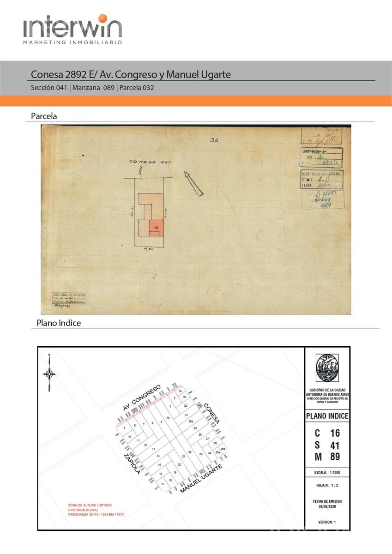Click lot '22' on the index map
The height and width of the screenshot is (554, 392).
(190, 452)
